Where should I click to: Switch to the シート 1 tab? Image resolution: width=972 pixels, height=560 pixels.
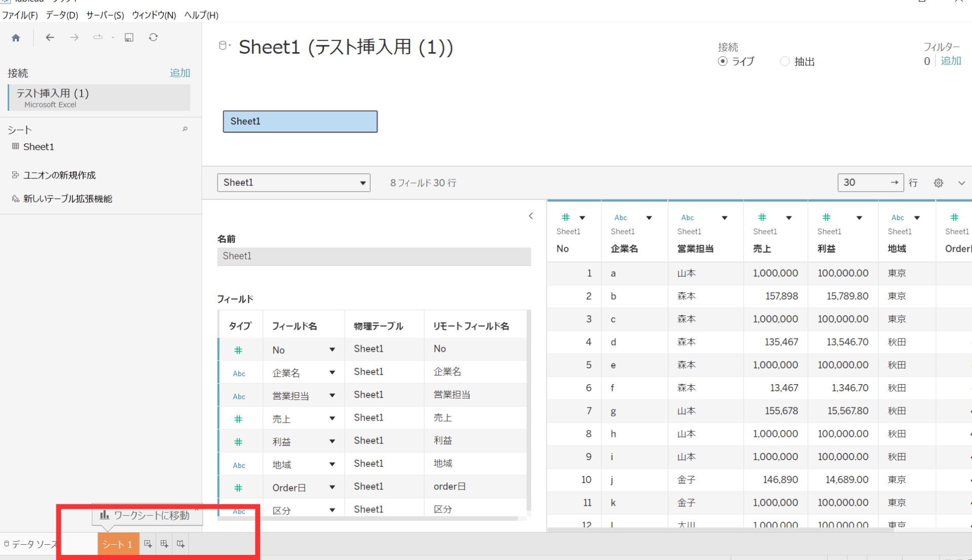118,544
